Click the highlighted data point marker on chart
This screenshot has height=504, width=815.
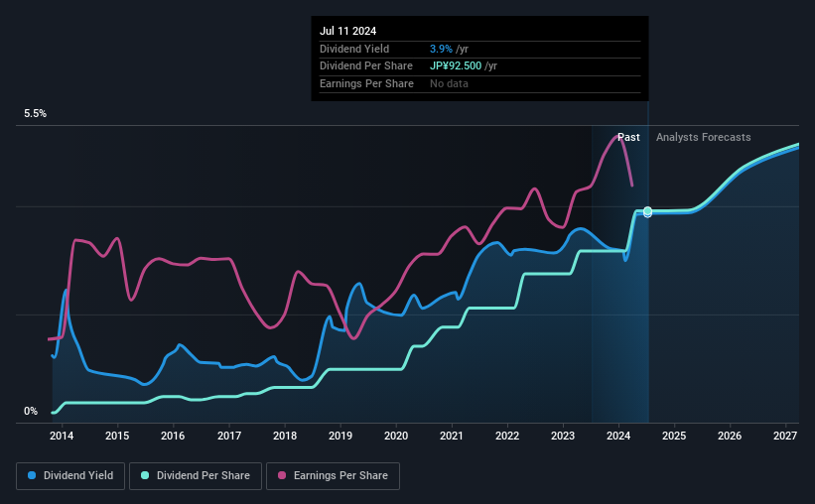pos(647,211)
